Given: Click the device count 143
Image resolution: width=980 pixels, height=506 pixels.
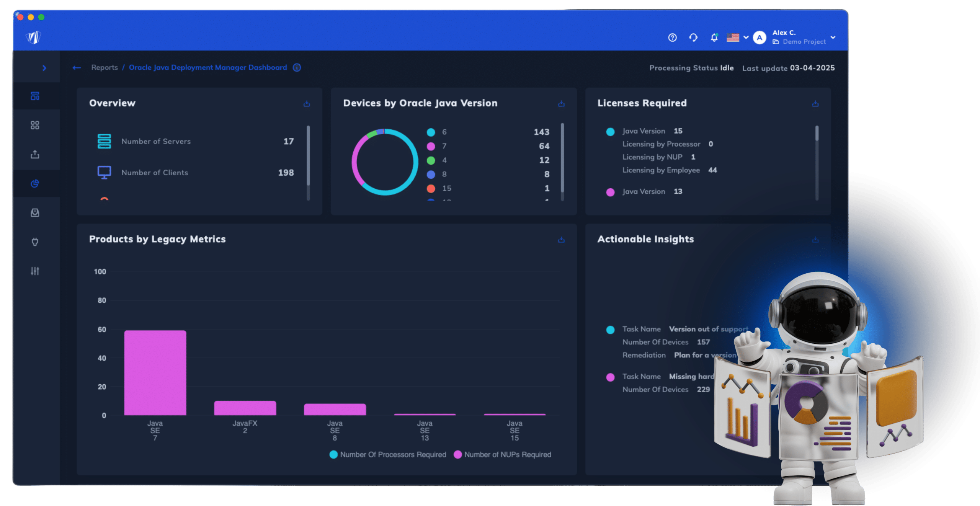Looking at the screenshot, I should point(542,132).
